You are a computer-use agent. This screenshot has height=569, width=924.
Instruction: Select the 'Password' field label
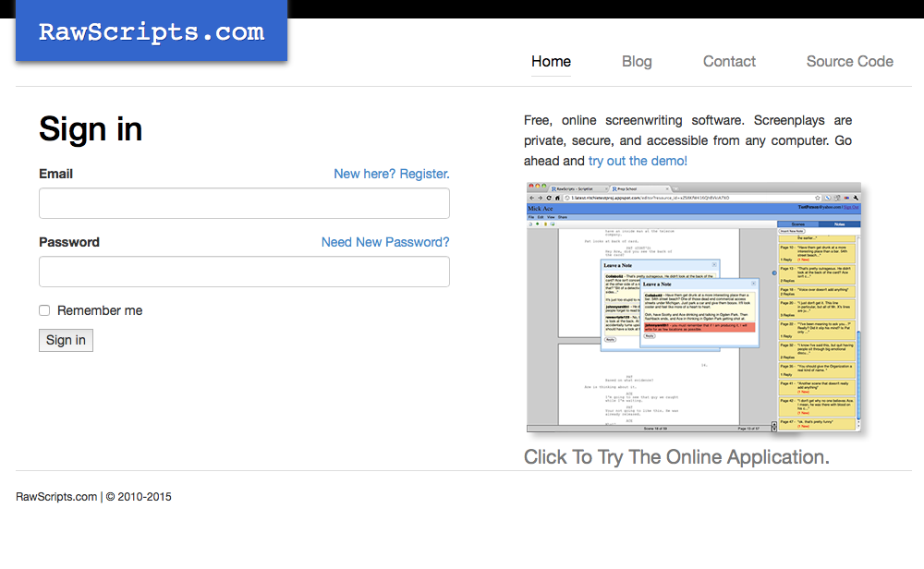[69, 242]
